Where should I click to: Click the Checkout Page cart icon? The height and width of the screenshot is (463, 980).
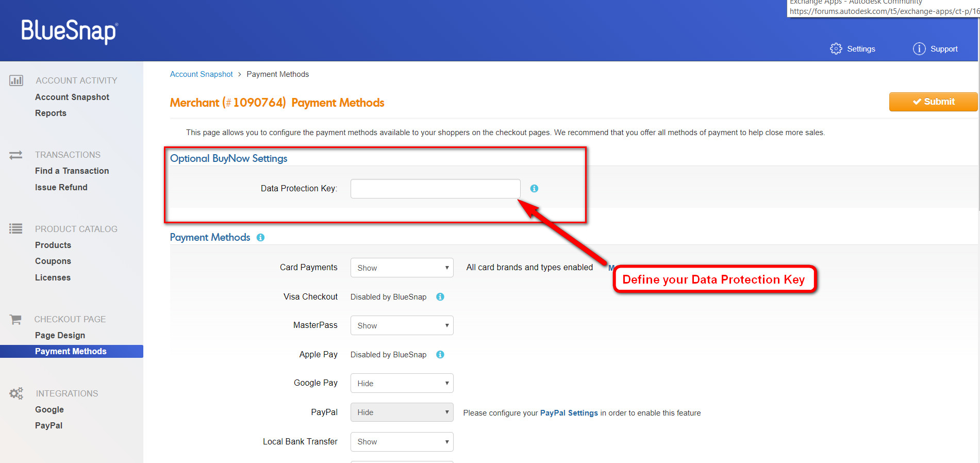[x=16, y=320]
